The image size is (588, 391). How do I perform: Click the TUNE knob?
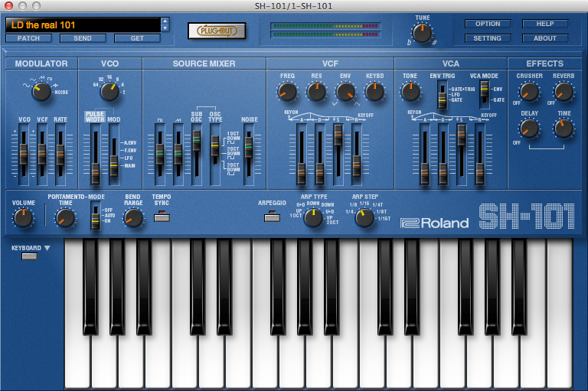[422, 33]
